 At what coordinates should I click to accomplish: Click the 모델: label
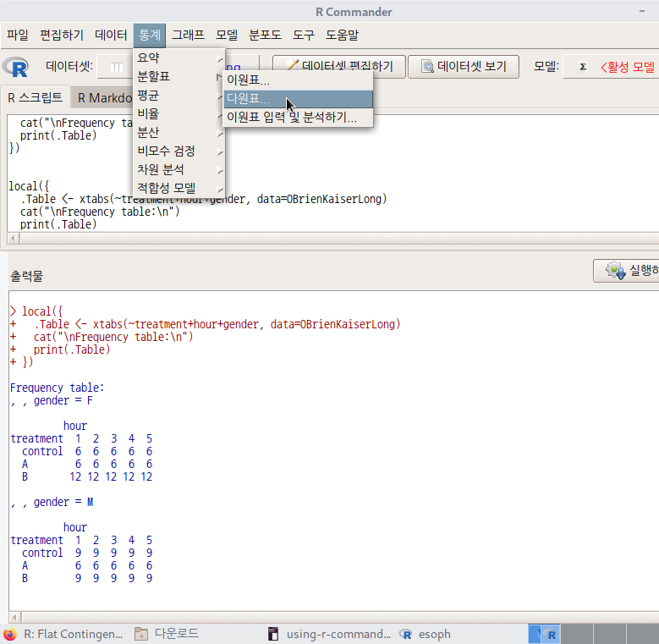point(546,66)
